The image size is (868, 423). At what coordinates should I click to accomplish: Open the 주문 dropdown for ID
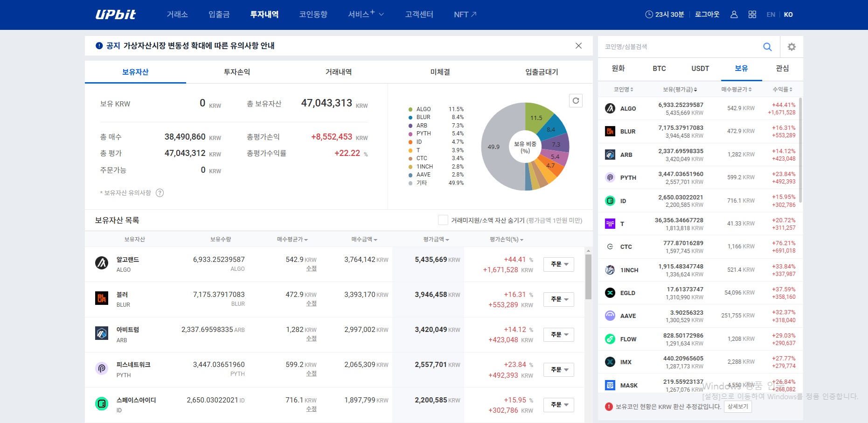click(x=559, y=405)
